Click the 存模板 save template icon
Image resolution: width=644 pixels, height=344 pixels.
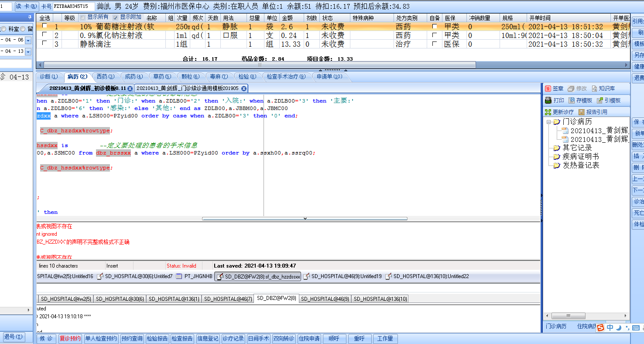(571, 100)
